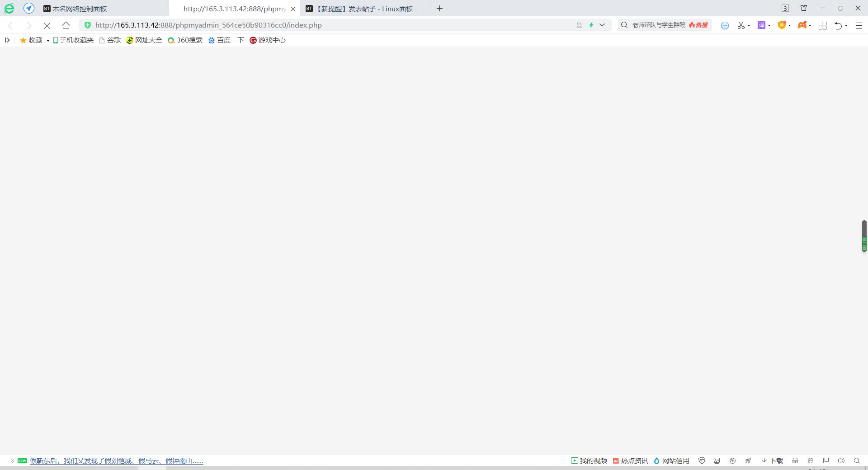This screenshot has width=868, height=470.
Task: Click the status bar incognito glasses icon
Action: pos(795,461)
